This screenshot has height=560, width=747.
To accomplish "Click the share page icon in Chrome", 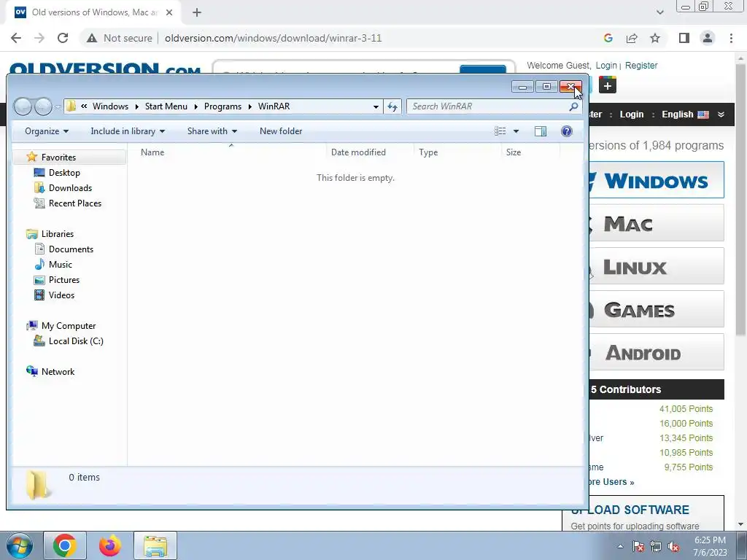I will 632,38.
